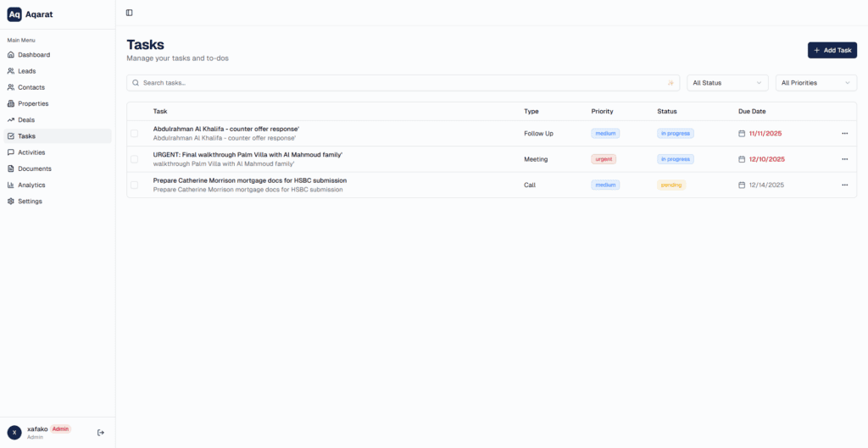The width and height of the screenshot is (868, 448).
Task: Check the Catherine Morrison mortgage task checkbox
Action: (x=134, y=185)
